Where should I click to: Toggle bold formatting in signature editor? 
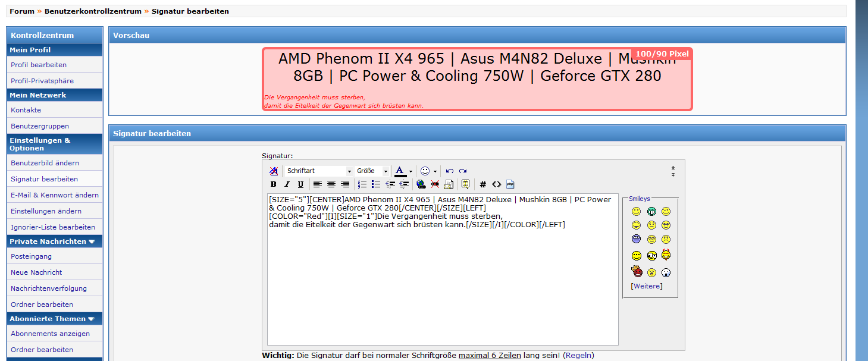pyautogui.click(x=274, y=184)
